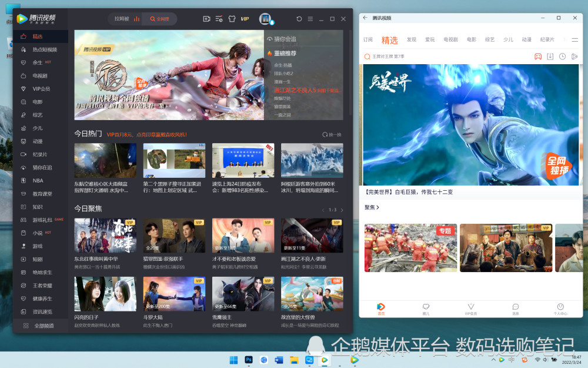This screenshot has height=368, width=588.
Task: Open the upload video icon in top toolbar
Action: click(x=206, y=19)
